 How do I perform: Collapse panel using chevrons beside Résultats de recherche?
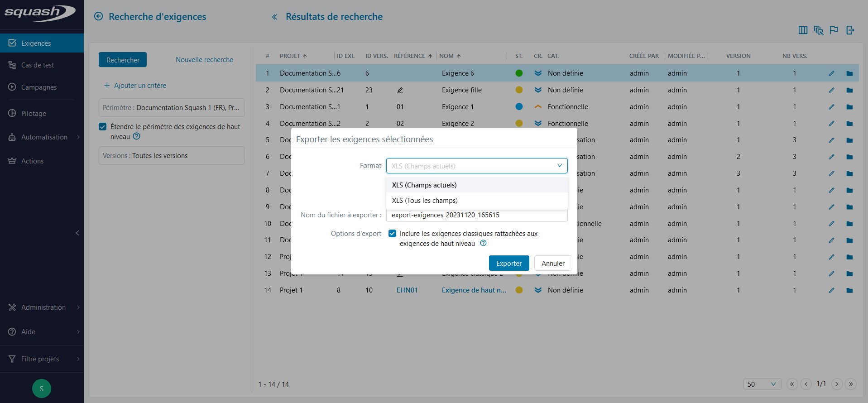point(274,17)
